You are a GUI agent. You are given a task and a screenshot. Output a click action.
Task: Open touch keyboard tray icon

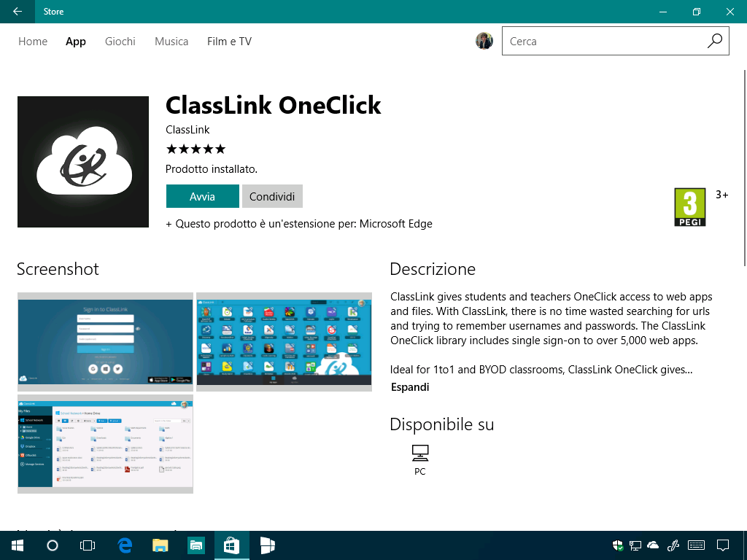click(x=697, y=545)
